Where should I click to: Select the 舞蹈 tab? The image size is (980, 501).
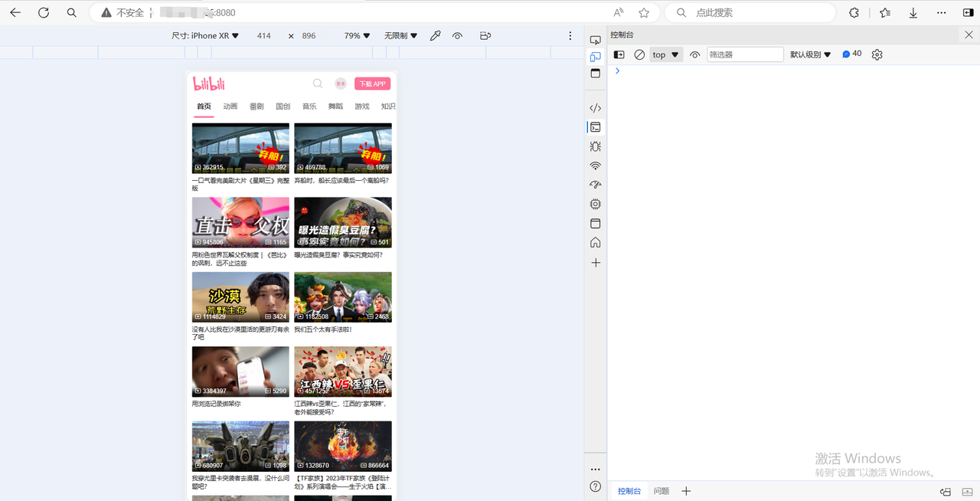335,106
